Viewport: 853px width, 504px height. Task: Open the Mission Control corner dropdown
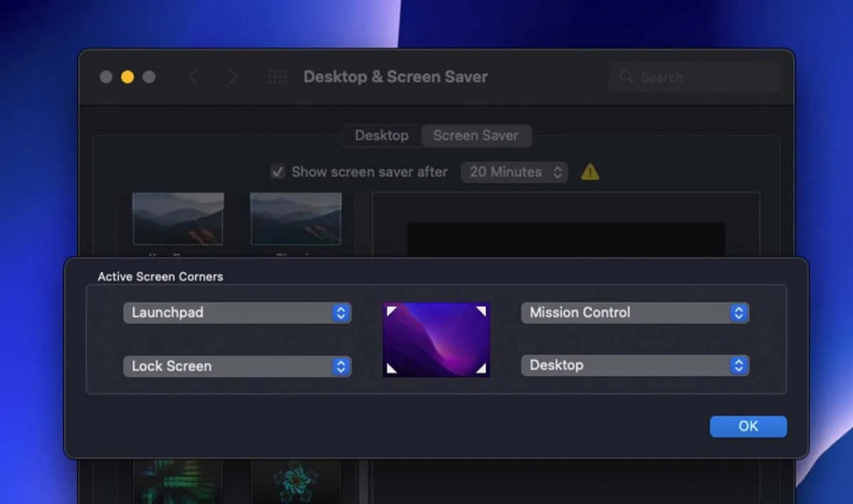click(635, 313)
